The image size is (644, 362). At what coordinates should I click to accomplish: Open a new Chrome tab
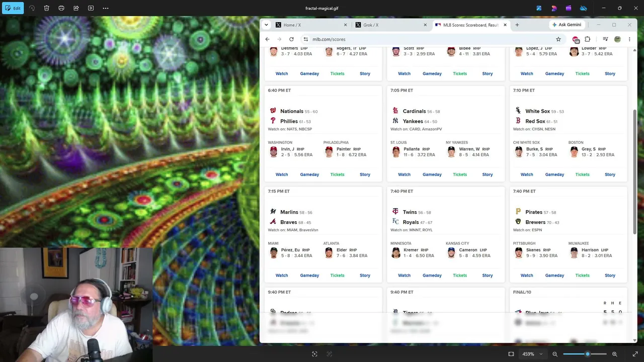(517, 25)
